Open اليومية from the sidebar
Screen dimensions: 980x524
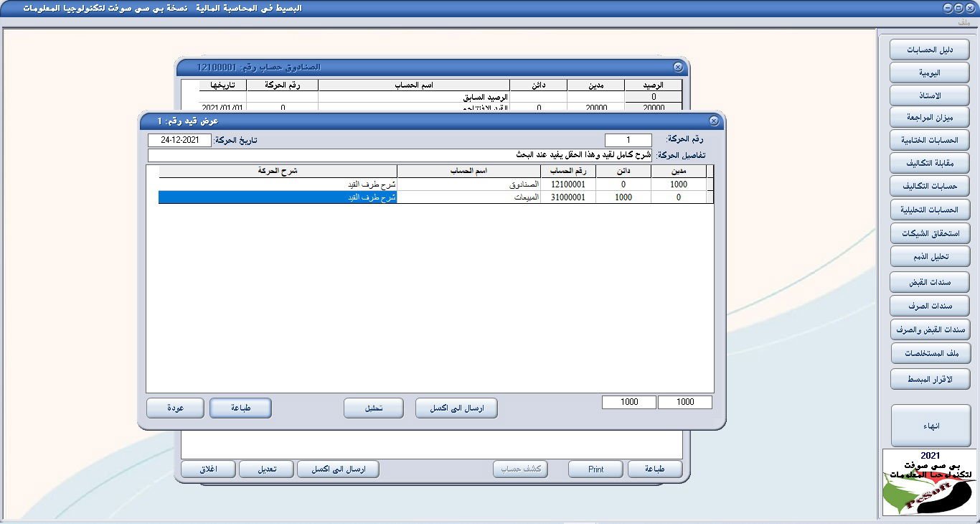929,72
